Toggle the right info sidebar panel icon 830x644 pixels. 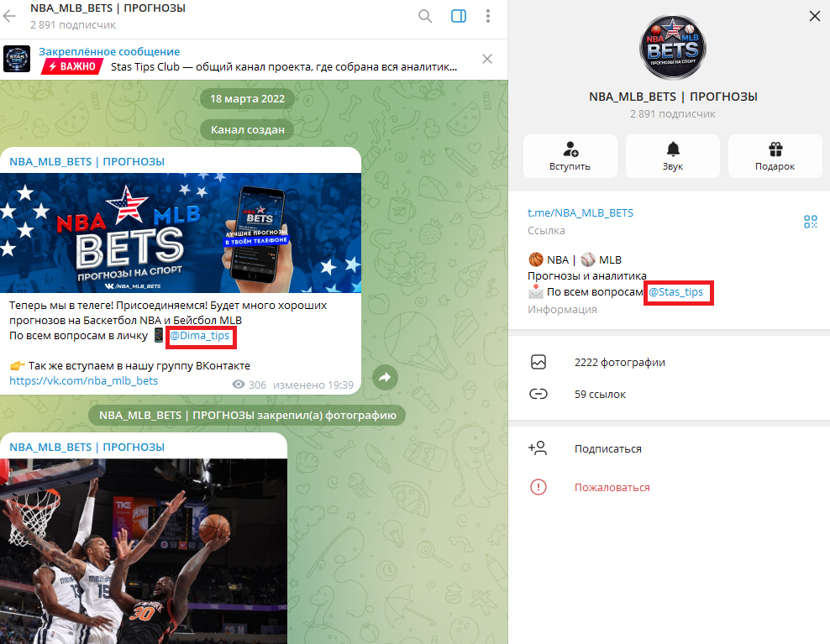pyautogui.click(x=459, y=16)
